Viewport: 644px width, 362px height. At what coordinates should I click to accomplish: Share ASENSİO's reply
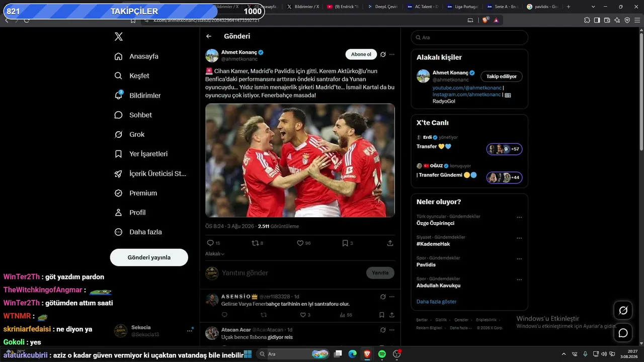(391, 315)
